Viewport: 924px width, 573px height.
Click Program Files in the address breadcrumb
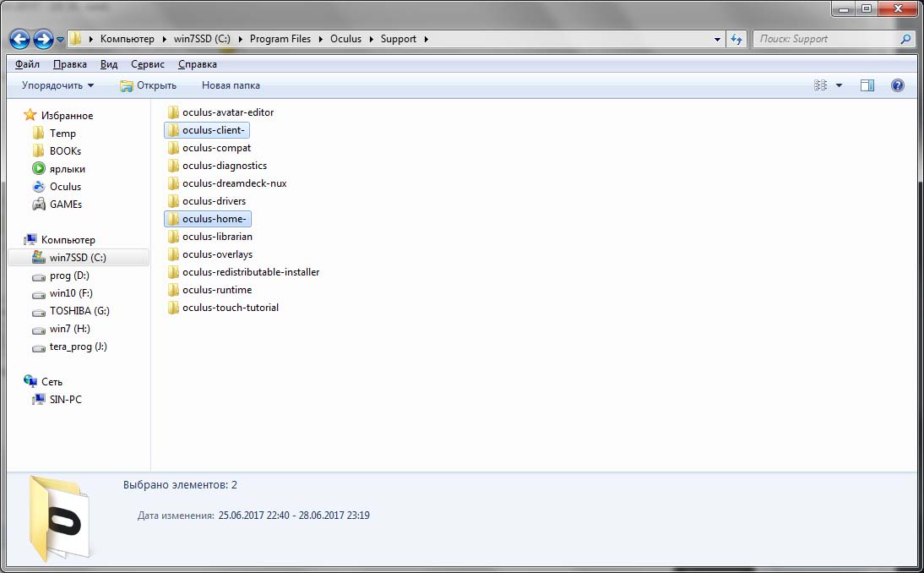280,39
